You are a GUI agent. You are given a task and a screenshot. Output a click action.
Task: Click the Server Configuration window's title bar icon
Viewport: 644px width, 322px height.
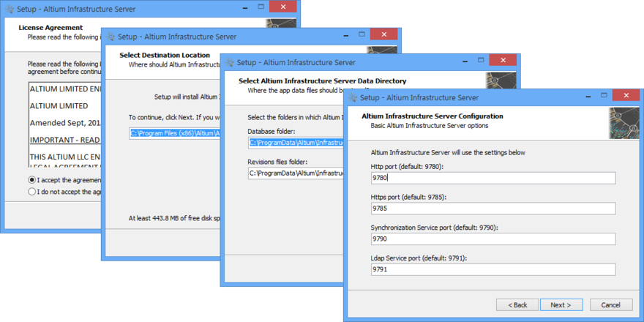(x=353, y=97)
